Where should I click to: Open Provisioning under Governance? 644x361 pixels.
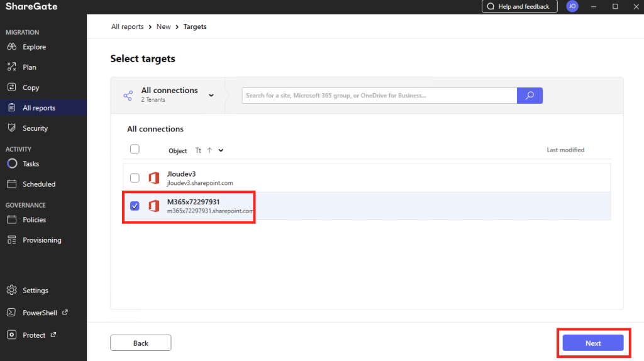point(43,240)
